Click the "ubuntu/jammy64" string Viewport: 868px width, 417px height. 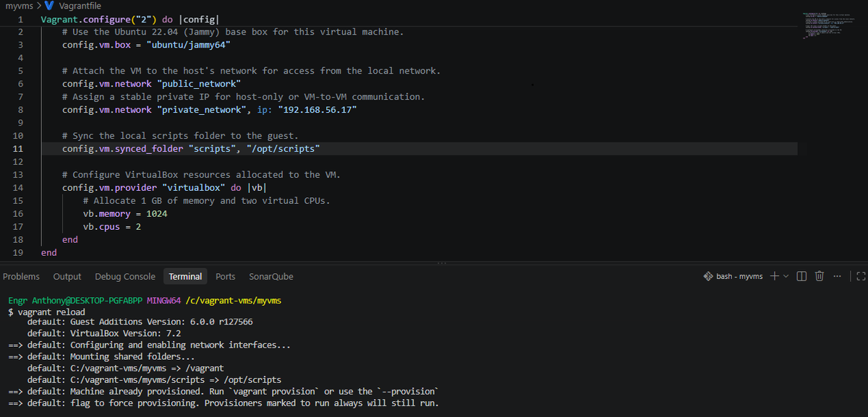(188, 45)
